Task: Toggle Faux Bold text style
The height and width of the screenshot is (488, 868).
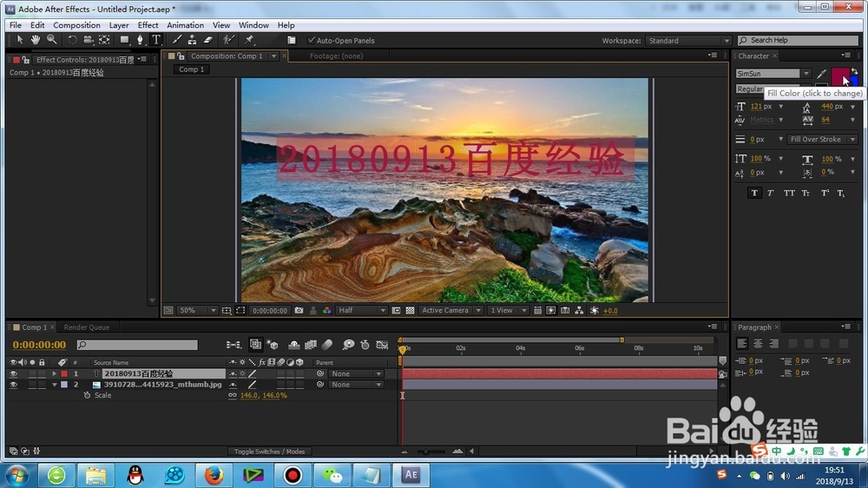Action: (754, 193)
